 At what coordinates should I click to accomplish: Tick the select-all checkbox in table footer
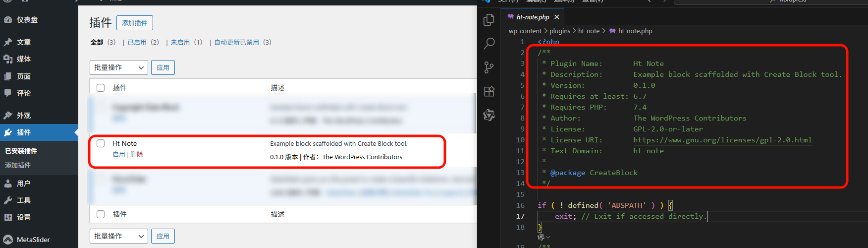[x=101, y=214]
